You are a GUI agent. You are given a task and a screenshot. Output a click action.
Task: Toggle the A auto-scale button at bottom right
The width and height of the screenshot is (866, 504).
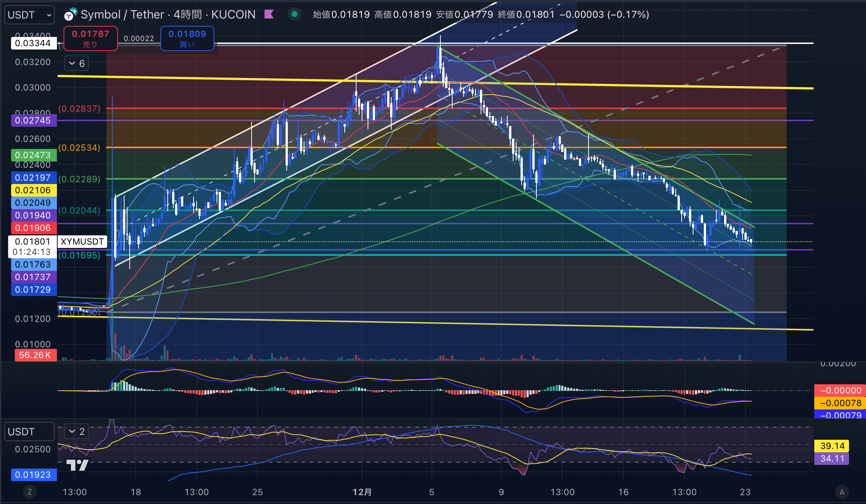[842, 492]
